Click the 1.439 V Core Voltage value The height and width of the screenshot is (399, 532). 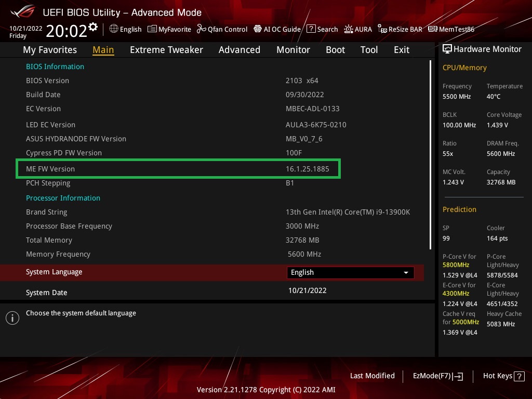pyautogui.click(x=497, y=125)
